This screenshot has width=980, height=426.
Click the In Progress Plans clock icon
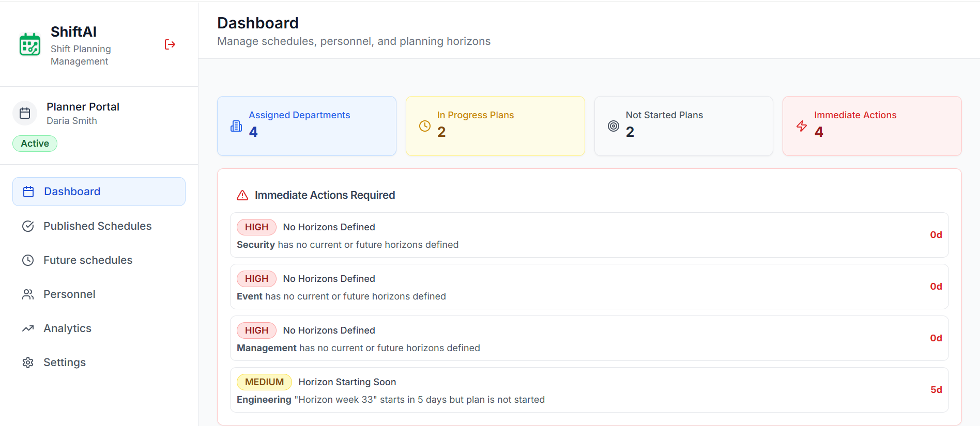coord(425,126)
